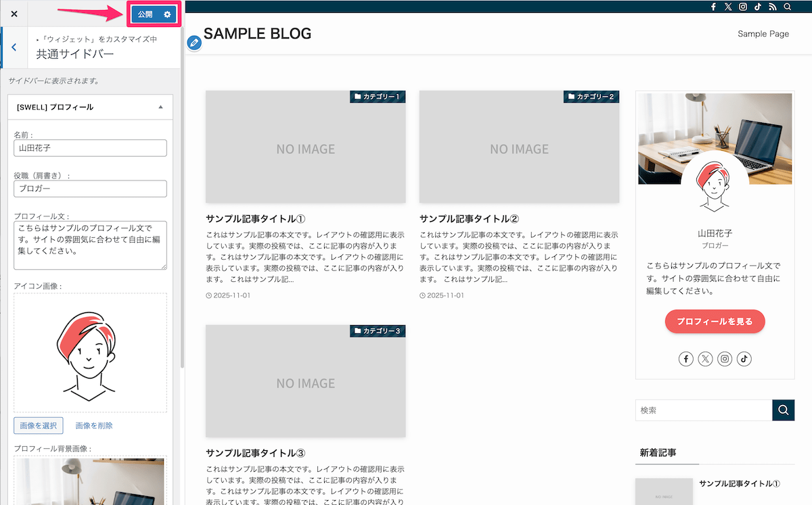Viewport: 812px width, 505px height.
Task: Click the Facebook icon in the site header
Action: tap(713, 7)
